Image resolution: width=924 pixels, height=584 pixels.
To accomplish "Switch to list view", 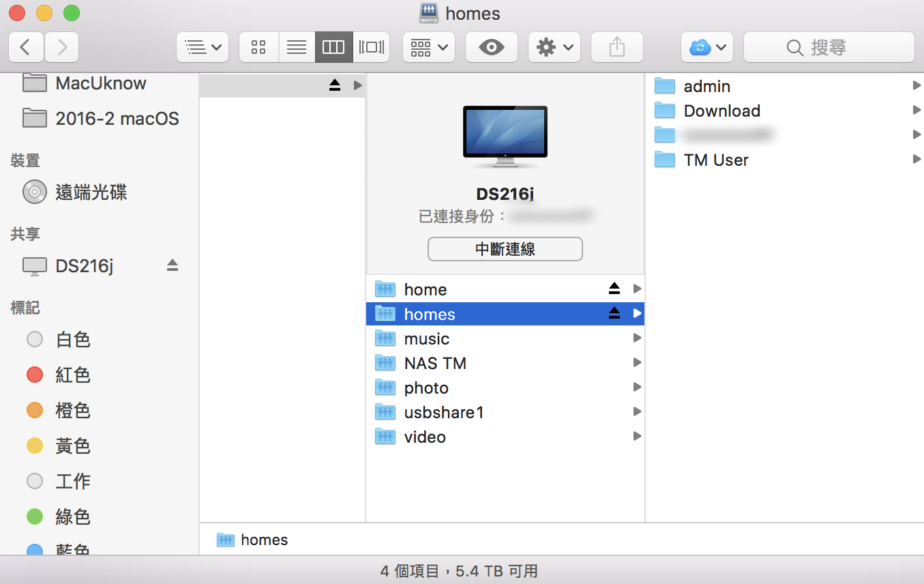I will 297,47.
